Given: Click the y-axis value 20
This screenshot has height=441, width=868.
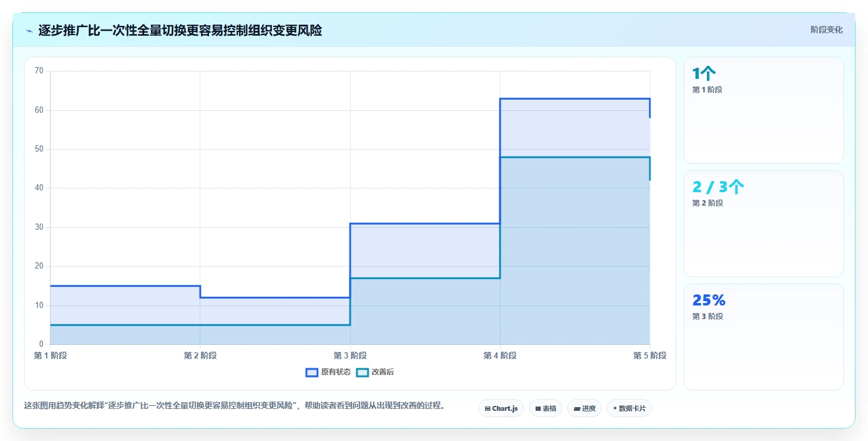Looking at the screenshot, I should [x=39, y=266].
